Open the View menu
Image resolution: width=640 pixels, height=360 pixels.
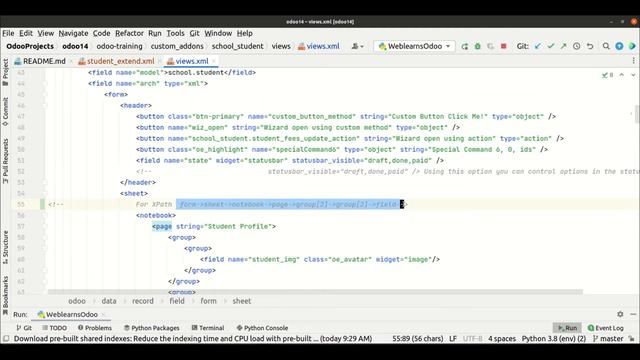(46, 33)
